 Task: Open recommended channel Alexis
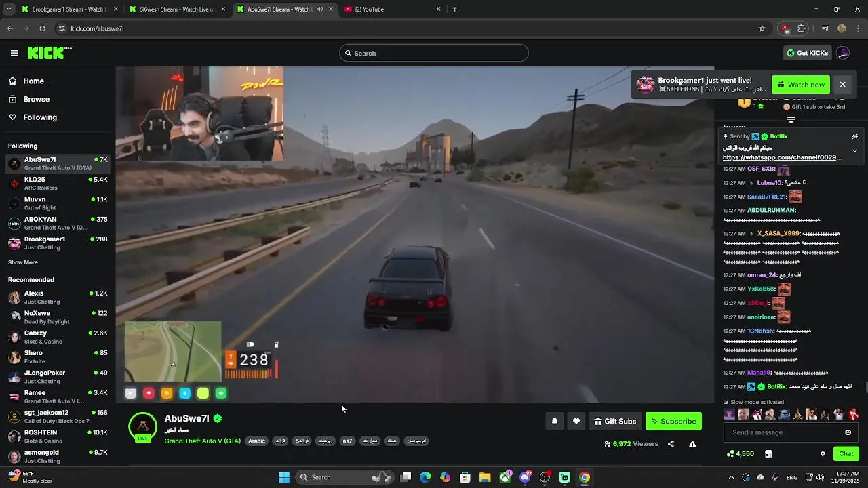tap(58, 298)
